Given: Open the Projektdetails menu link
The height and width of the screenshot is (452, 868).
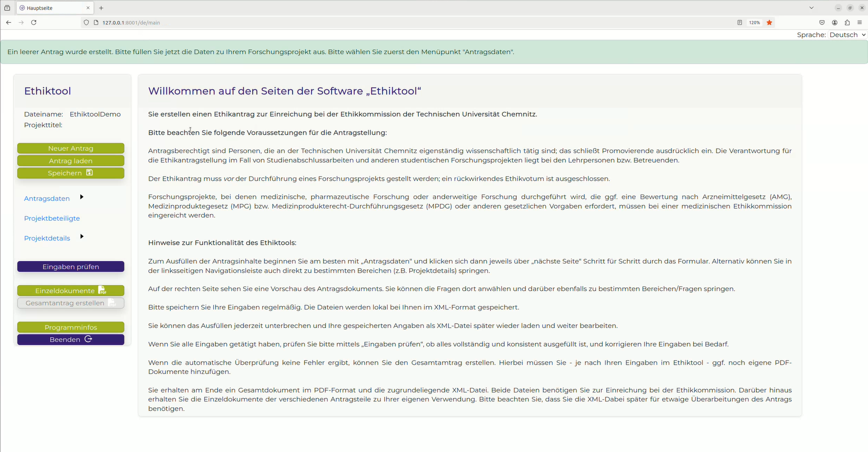Looking at the screenshot, I should [47, 238].
